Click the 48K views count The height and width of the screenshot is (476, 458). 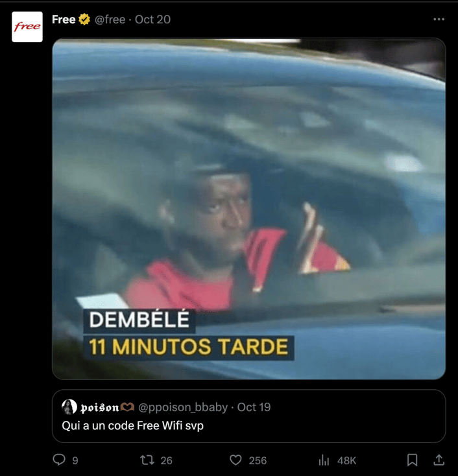tap(346, 460)
